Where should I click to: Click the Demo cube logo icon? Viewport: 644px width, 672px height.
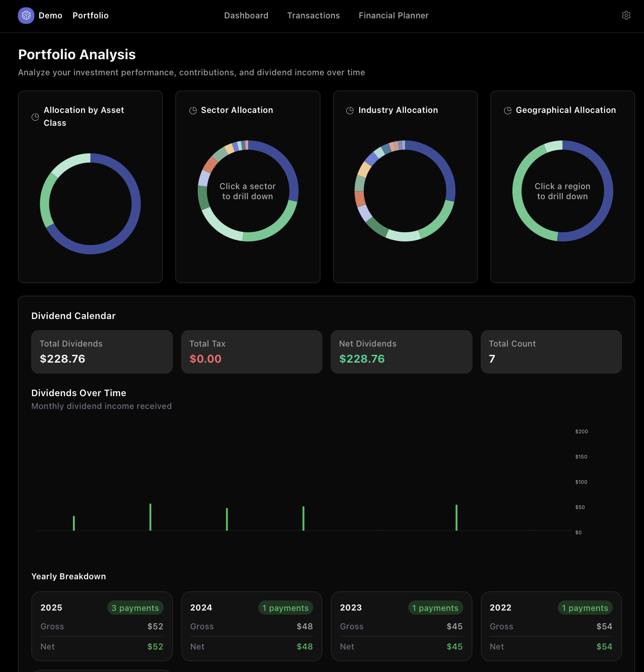point(26,15)
